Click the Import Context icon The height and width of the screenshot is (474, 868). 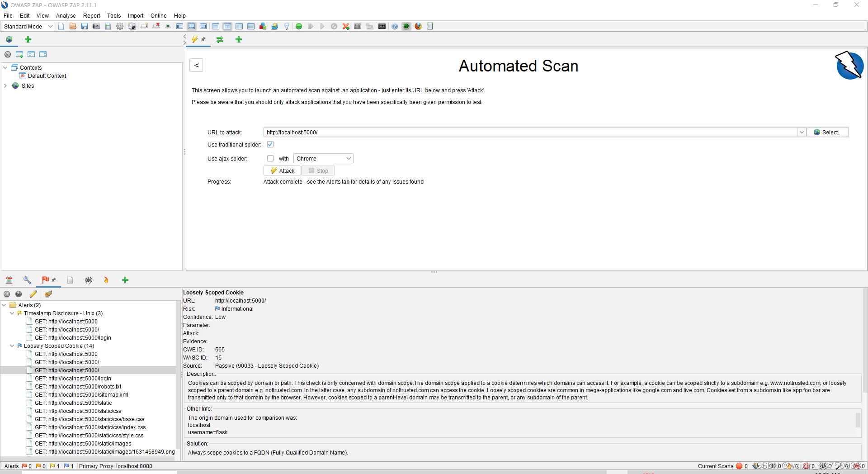pos(31,54)
